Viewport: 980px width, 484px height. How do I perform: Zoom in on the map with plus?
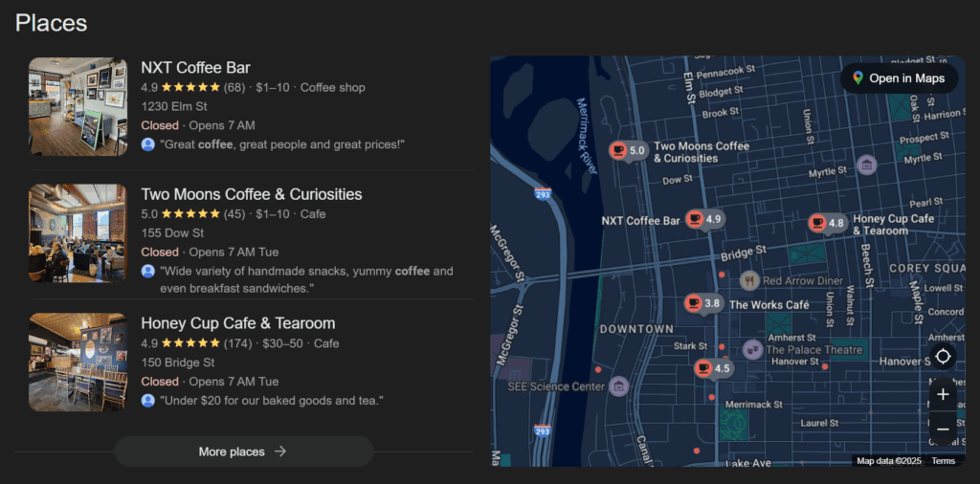(943, 395)
